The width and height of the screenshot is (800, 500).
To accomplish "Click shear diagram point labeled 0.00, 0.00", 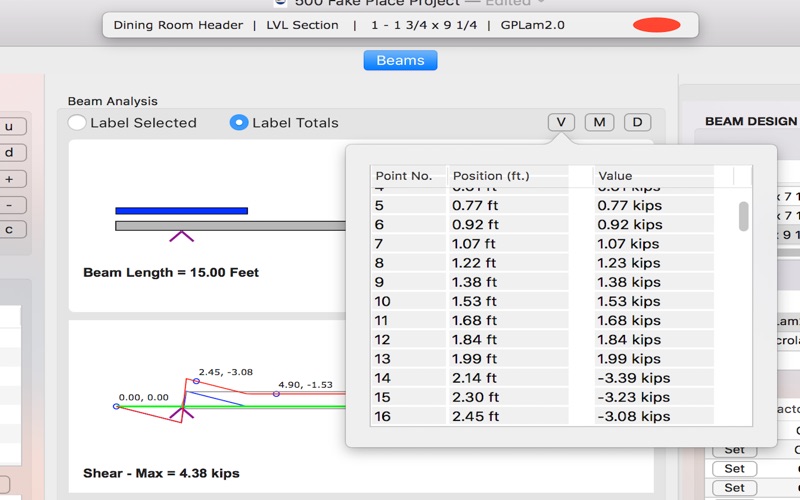I will click(x=116, y=407).
